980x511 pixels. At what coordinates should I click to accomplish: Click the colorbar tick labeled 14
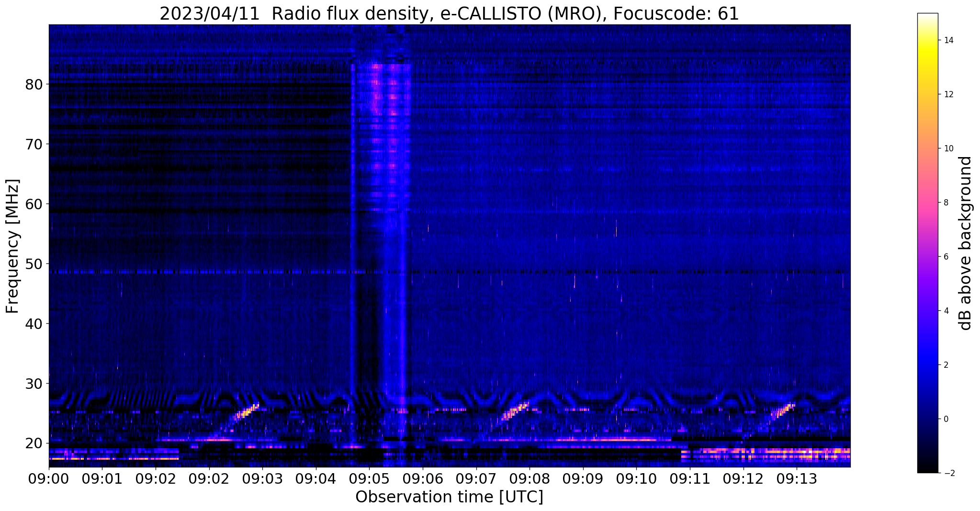point(948,40)
